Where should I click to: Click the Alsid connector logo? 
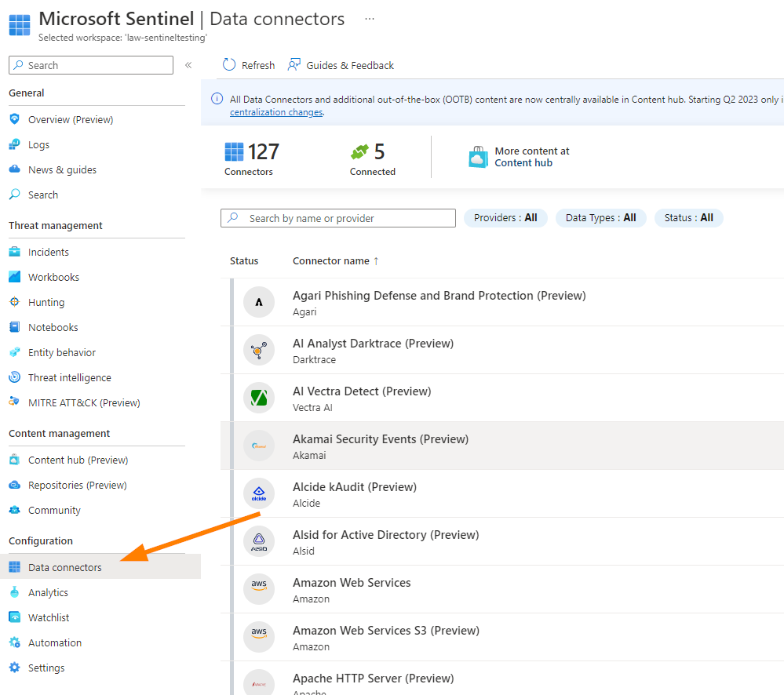pos(259,541)
